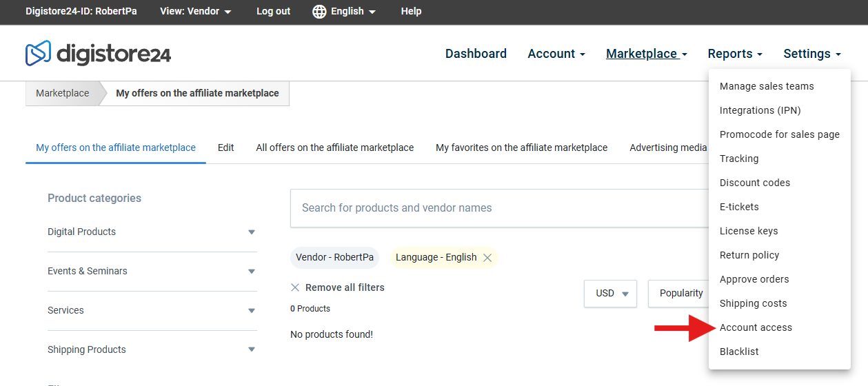Remove the Language - English filter

pos(487,258)
